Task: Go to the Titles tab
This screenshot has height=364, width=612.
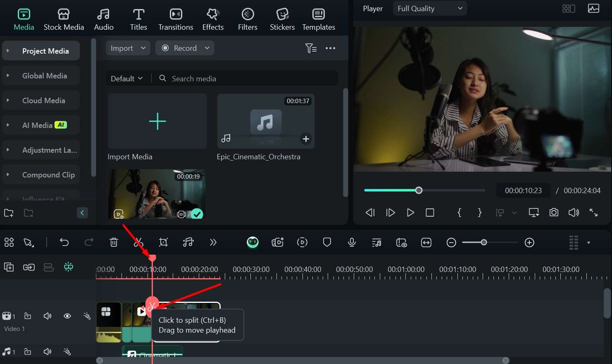Action: (x=138, y=19)
